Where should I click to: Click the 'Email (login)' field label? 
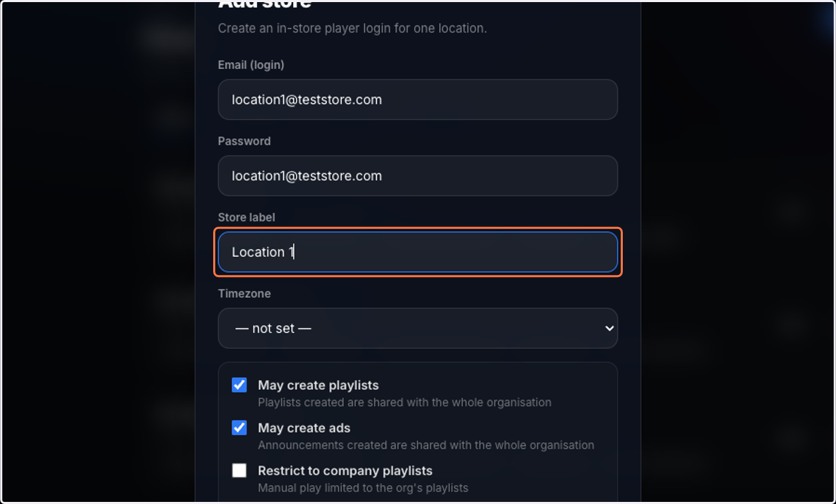251,65
